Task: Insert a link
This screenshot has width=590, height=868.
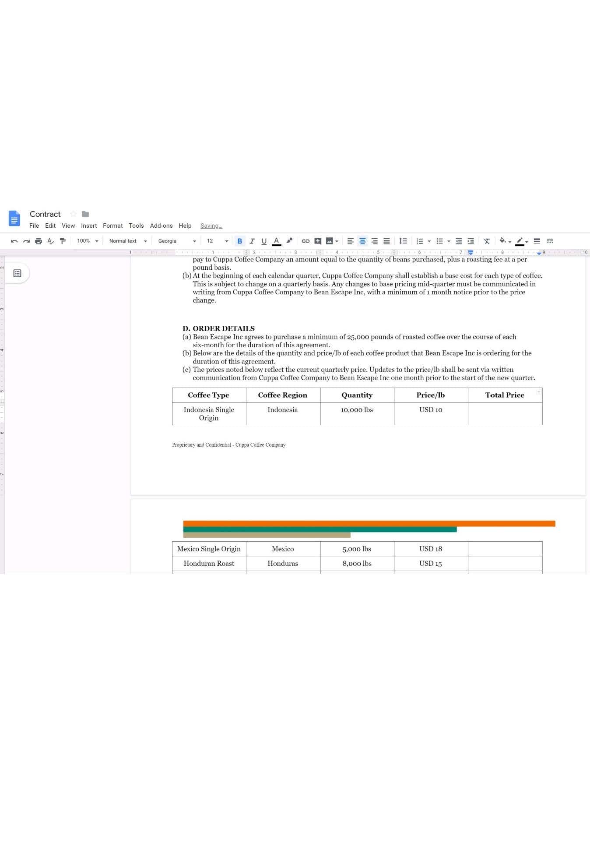Action: (306, 241)
